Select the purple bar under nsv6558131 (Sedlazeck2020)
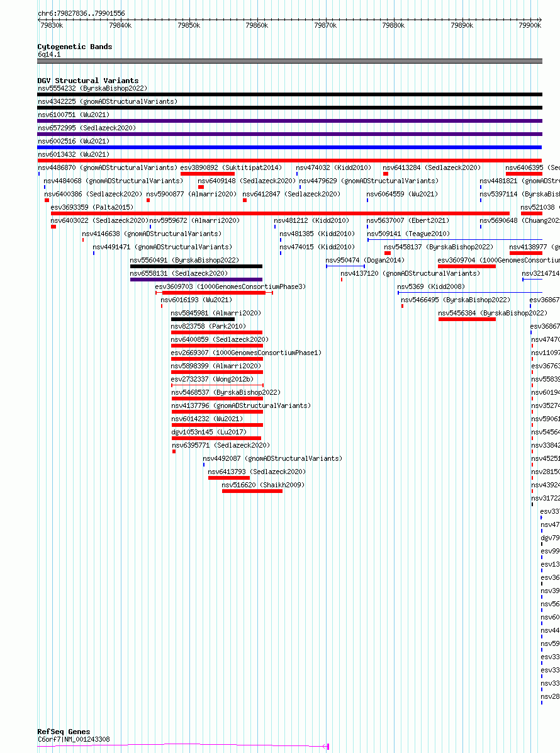This screenshot has height=753, width=560. tap(196, 280)
